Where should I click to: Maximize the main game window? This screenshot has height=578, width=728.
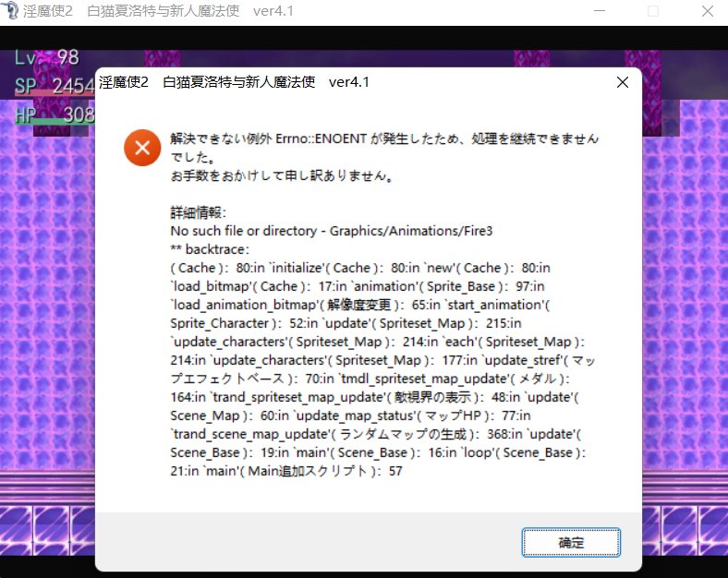click(653, 11)
